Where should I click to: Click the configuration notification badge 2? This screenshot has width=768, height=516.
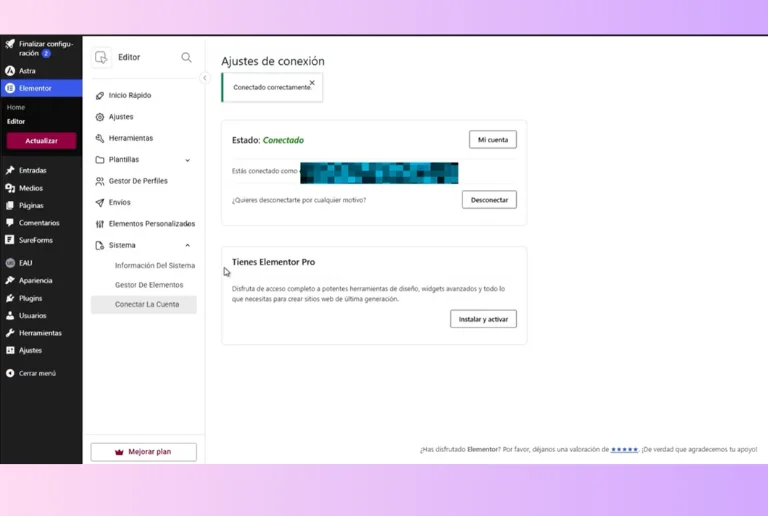[x=46, y=53]
